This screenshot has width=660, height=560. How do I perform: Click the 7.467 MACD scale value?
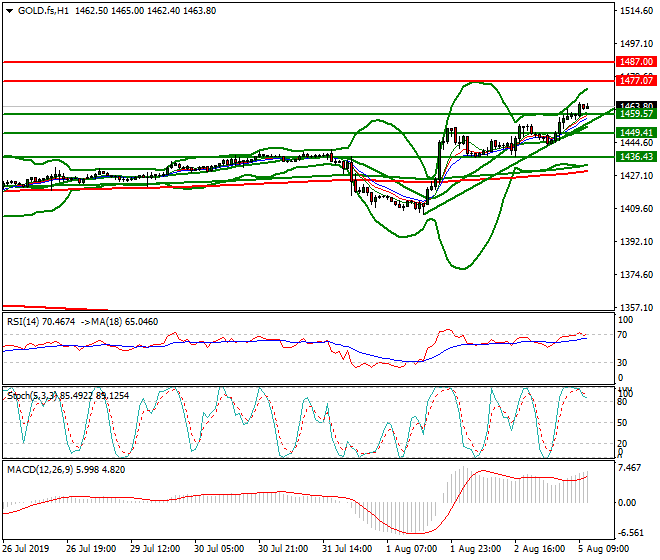point(631,468)
